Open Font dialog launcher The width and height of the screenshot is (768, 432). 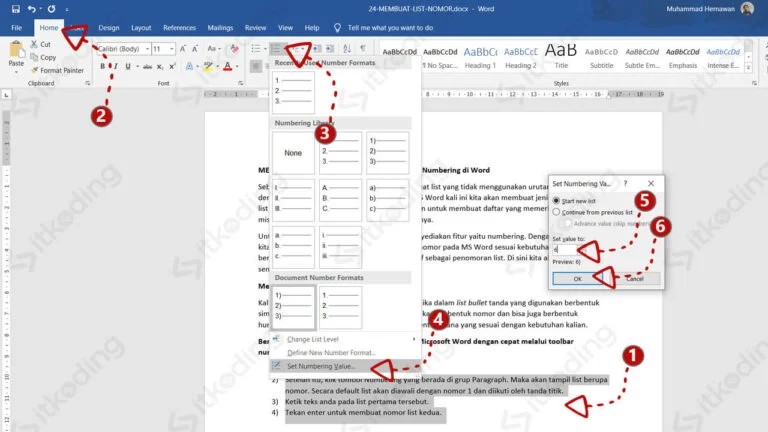click(x=240, y=83)
